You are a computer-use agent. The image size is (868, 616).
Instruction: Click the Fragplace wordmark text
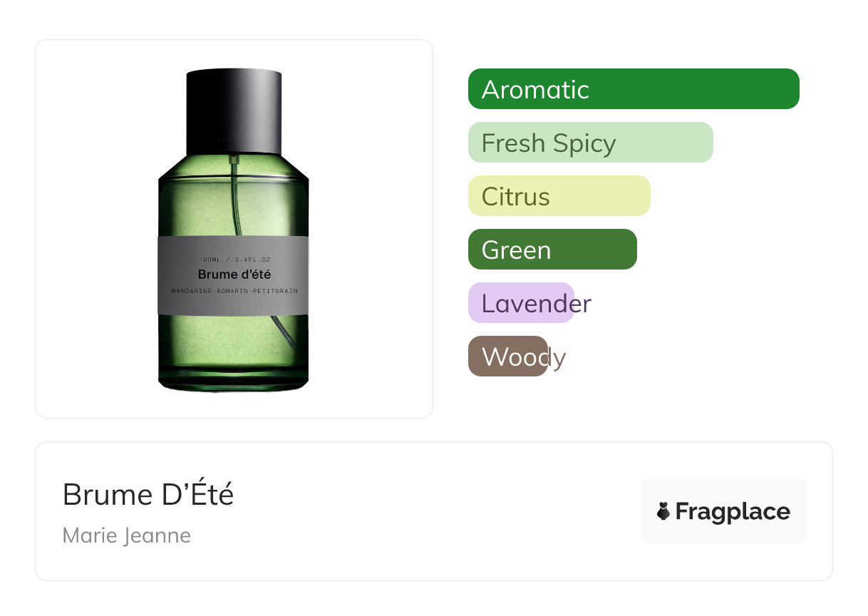[x=733, y=512]
